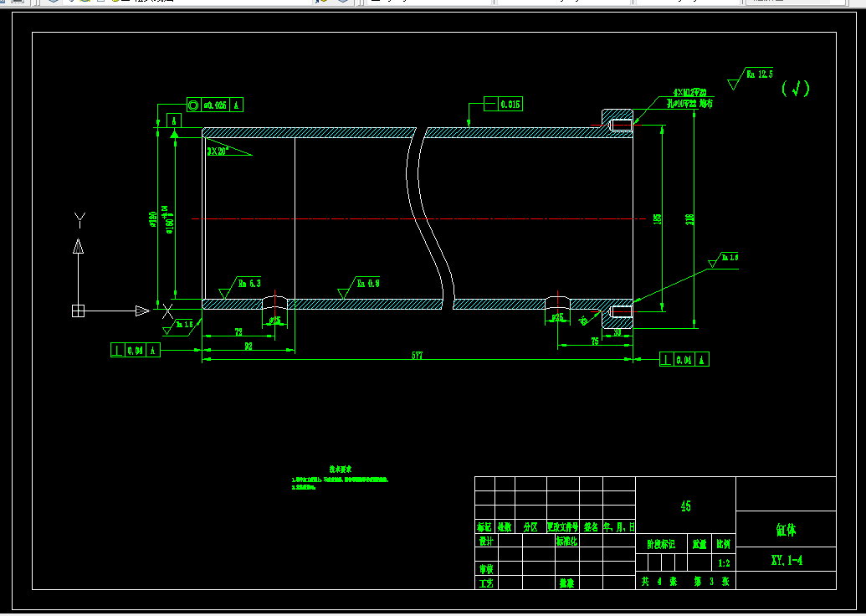The image size is (866, 616).
Task: Click the UCS Y axis label
Action: click(79, 220)
